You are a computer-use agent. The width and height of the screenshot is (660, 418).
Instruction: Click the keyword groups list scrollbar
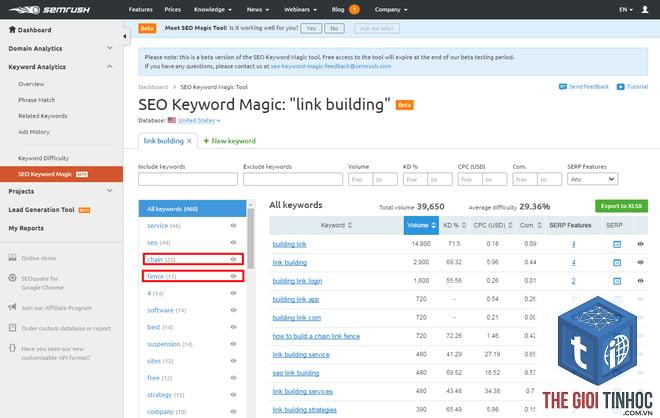click(x=251, y=238)
